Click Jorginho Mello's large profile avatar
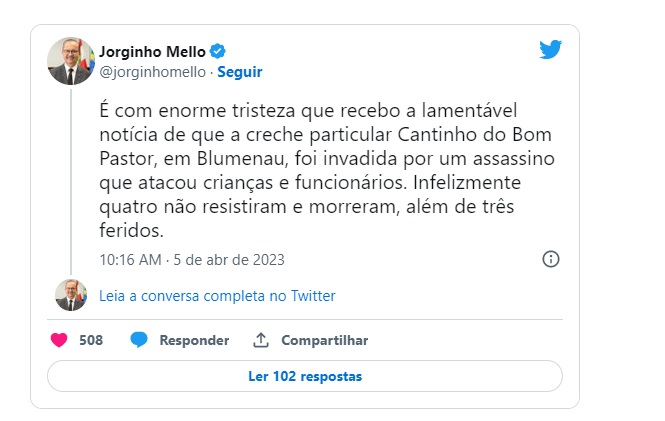Screen dimensions: 665x421 (x=71, y=61)
